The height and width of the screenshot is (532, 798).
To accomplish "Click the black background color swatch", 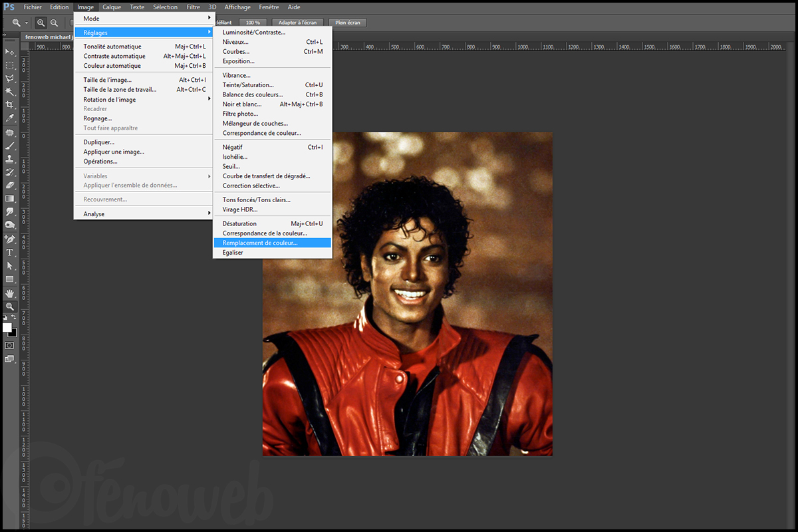I will click(13, 332).
